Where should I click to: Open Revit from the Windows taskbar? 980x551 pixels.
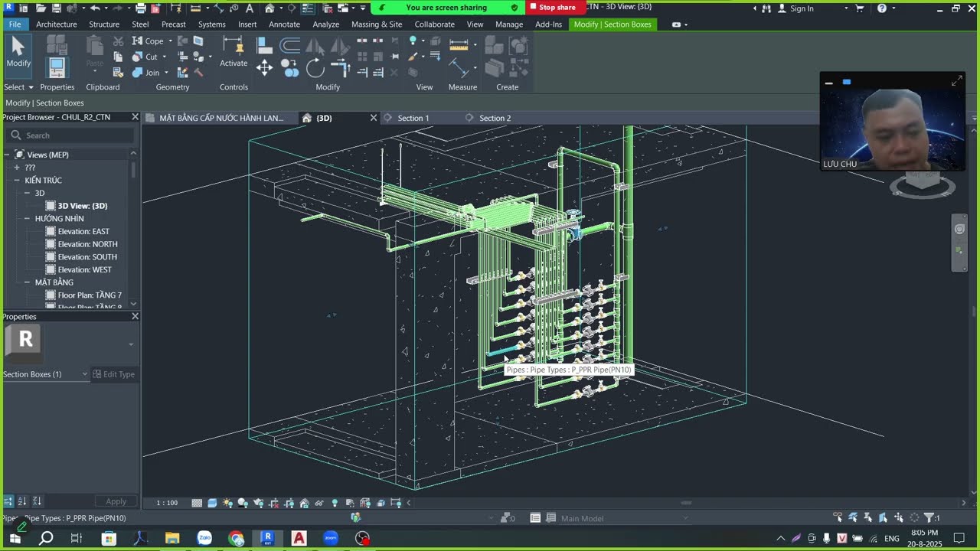tap(267, 538)
